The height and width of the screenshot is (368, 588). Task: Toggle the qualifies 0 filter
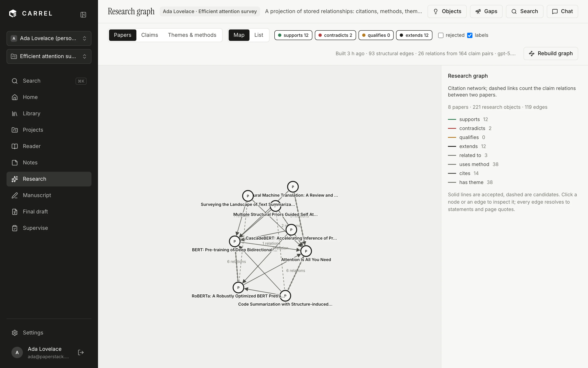pyautogui.click(x=376, y=35)
